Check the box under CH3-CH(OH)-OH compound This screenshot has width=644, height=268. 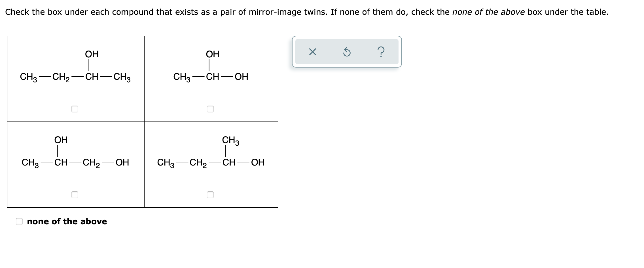(x=211, y=109)
